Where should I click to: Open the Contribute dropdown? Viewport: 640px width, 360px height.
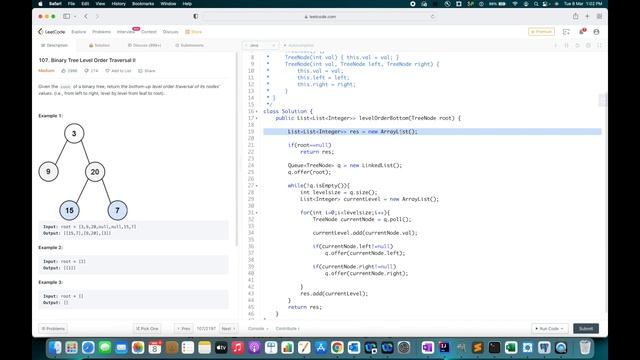tap(287, 329)
